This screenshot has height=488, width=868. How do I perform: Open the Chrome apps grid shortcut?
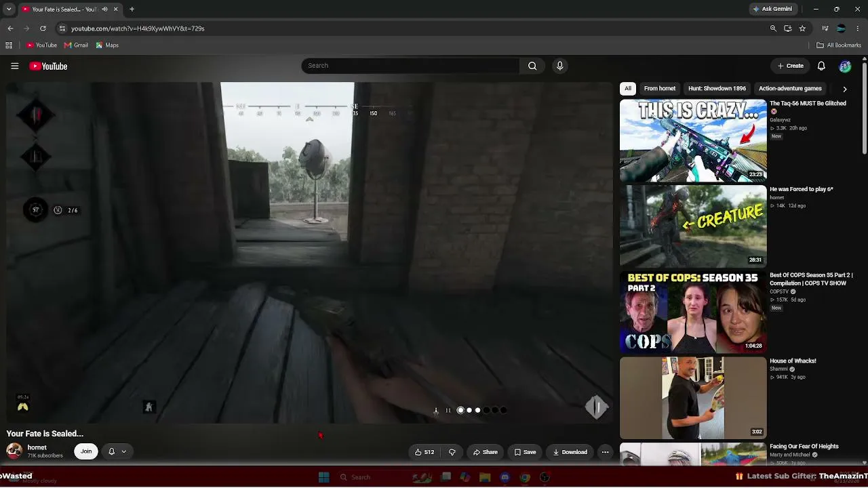coord(9,45)
